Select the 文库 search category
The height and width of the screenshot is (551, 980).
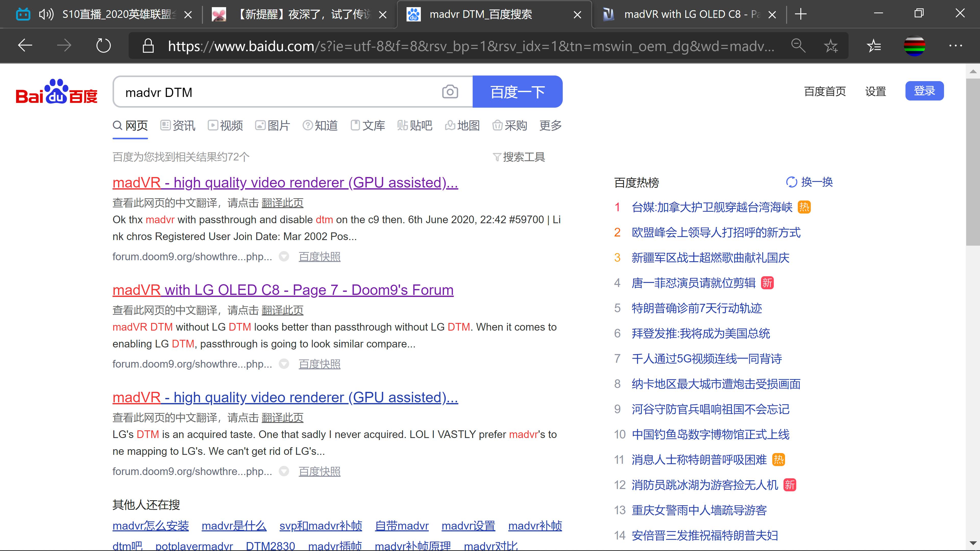tap(368, 126)
